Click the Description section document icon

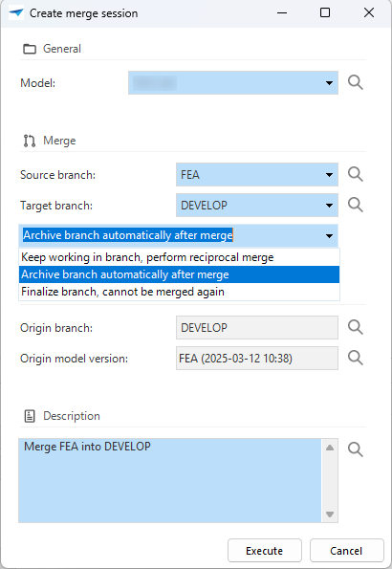tap(30, 416)
